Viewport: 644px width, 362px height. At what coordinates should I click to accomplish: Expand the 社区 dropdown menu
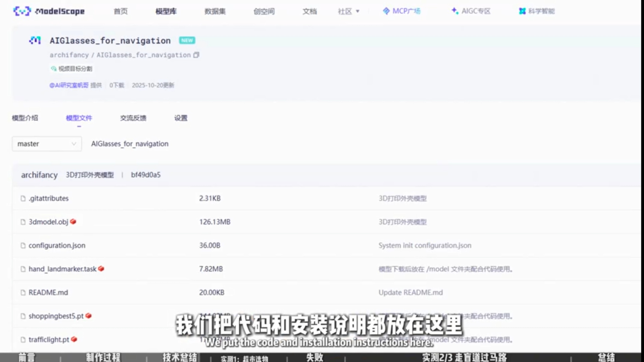point(348,11)
